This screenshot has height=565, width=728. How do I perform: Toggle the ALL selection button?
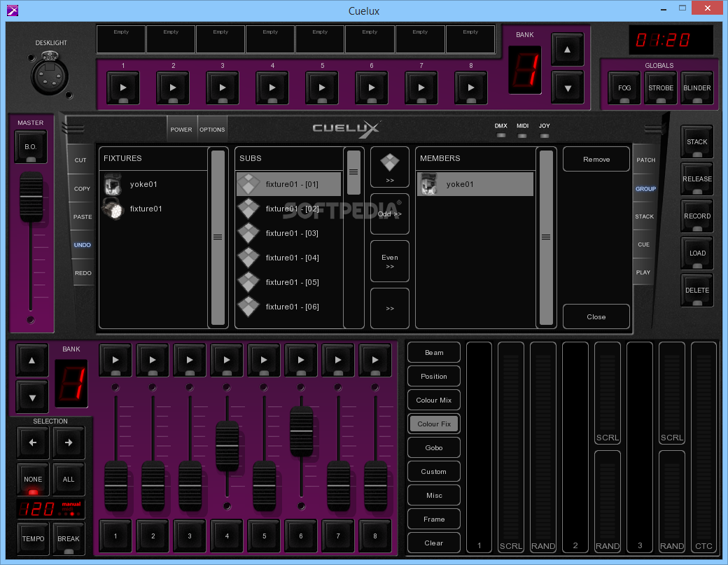pos(69,479)
